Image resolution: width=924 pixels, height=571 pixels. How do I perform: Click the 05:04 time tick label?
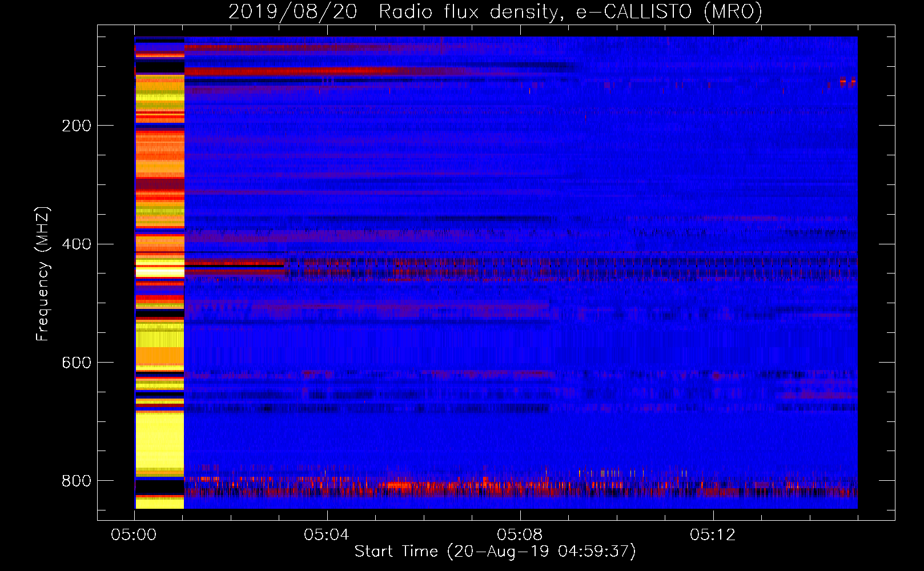click(327, 535)
